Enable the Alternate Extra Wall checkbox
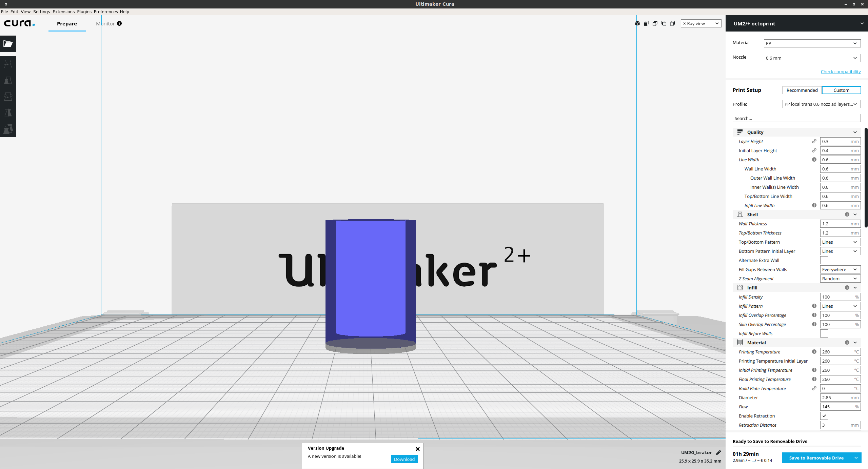The height and width of the screenshot is (469, 868). [x=824, y=260]
